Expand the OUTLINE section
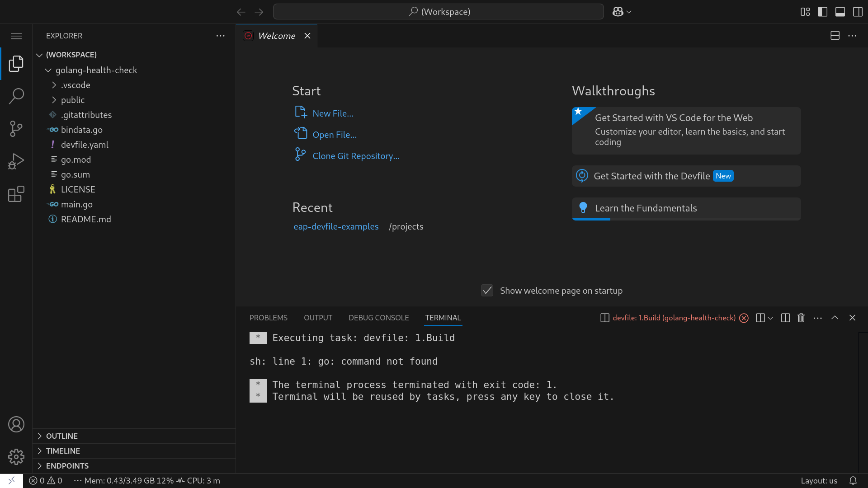Viewport: 868px width, 488px height. pyautogui.click(x=62, y=436)
